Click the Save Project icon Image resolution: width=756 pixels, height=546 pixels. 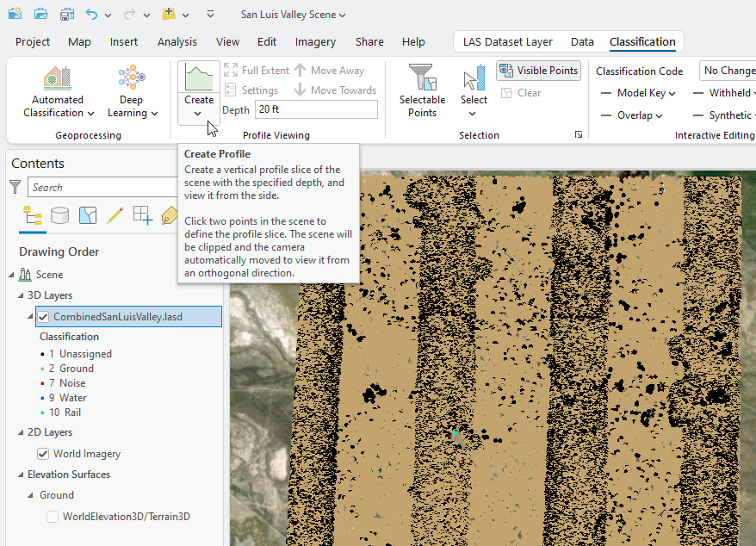pyautogui.click(x=67, y=15)
